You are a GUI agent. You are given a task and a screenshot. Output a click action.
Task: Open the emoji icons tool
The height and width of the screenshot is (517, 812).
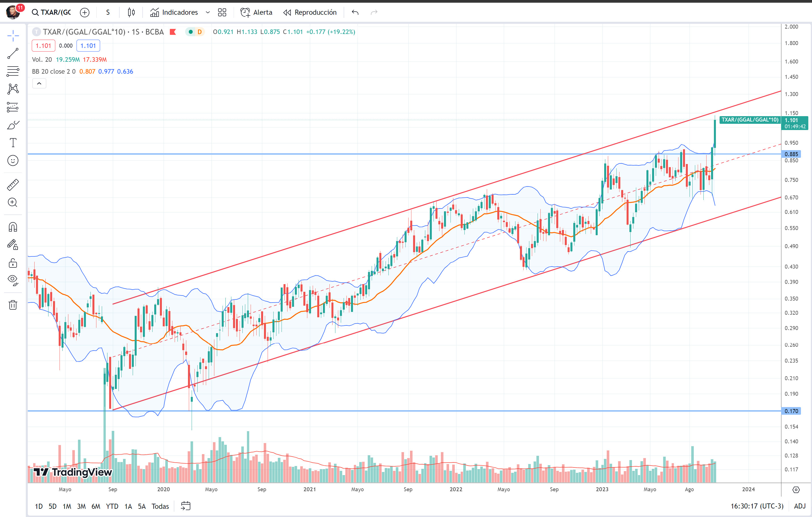pos(13,160)
